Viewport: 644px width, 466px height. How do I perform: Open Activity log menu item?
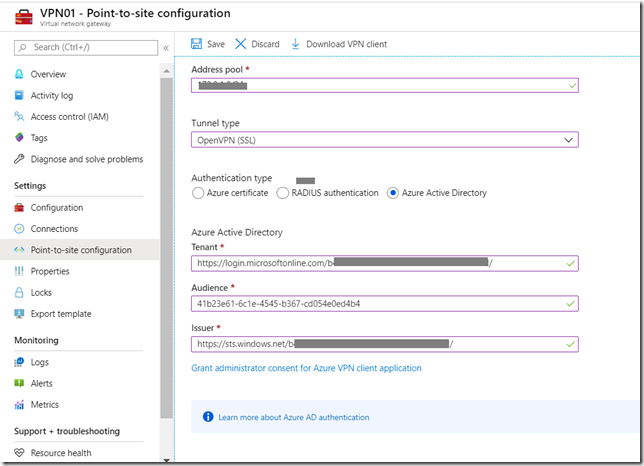tap(52, 95)
